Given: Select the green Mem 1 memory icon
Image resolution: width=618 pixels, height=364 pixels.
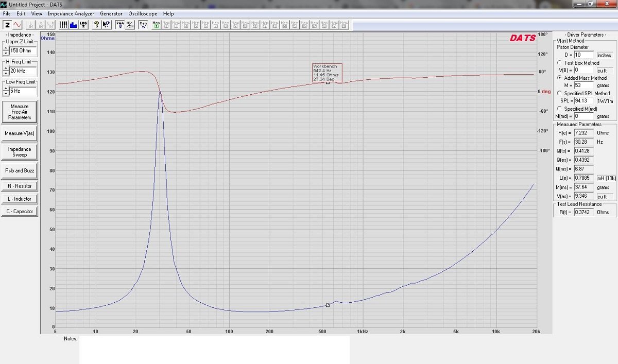Looking at the screenshot, I should 157,24.
